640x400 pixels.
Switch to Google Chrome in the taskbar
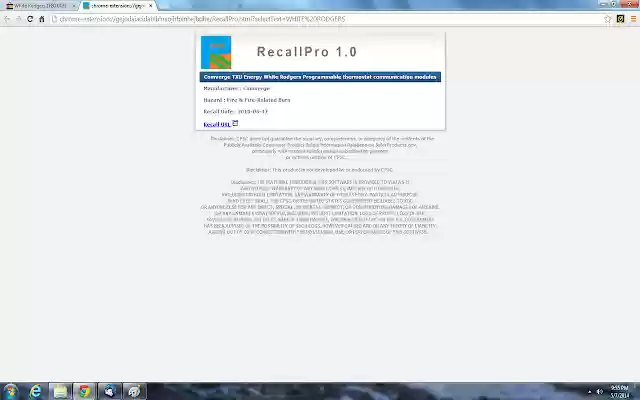pyautogui.click(x=85, y=391)
